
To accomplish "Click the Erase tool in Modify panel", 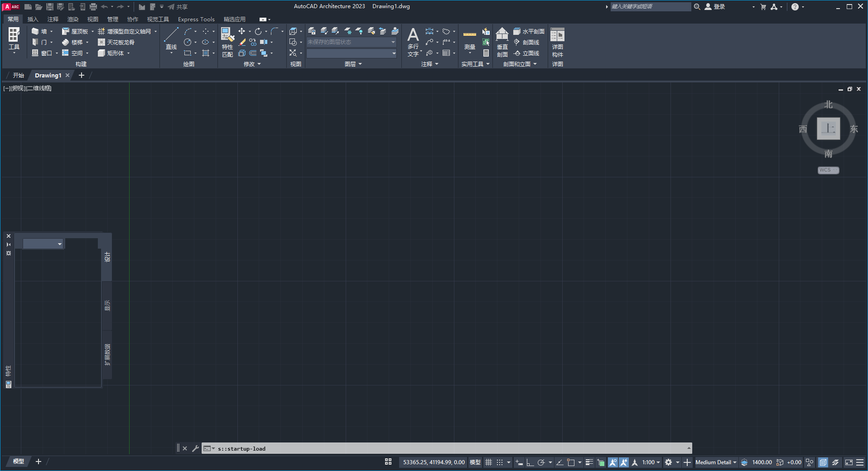I will (x=242, y=42).
